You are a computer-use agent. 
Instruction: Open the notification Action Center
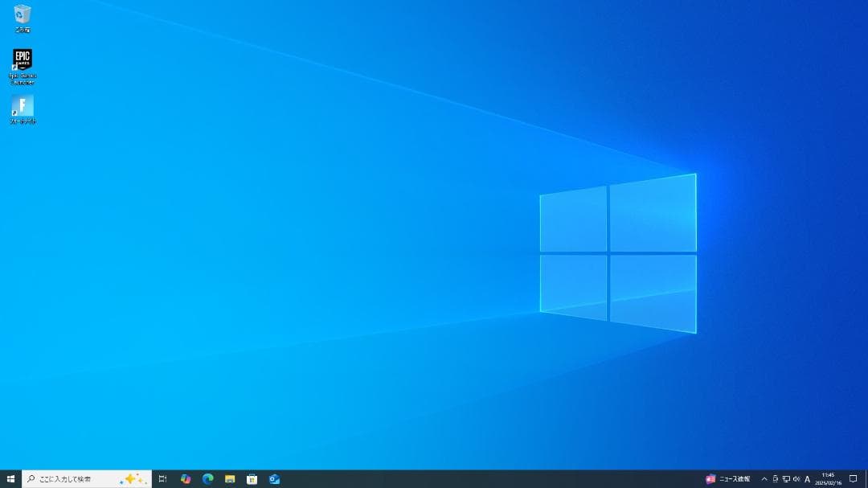tap(853, 479)
